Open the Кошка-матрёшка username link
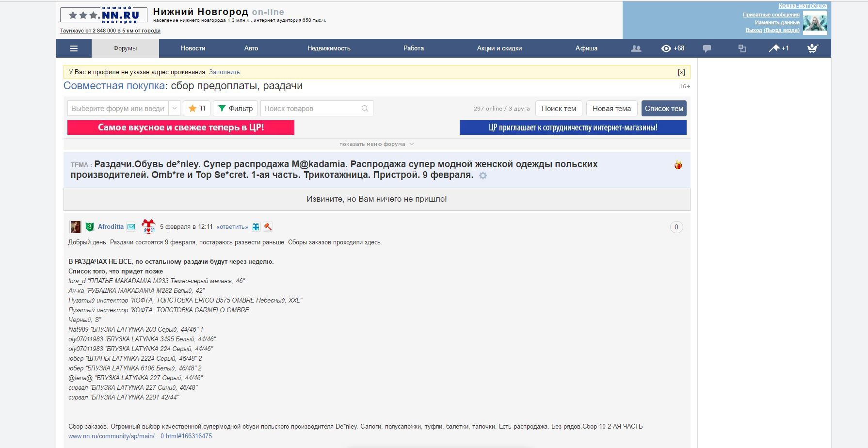Image resolution: width=868 pixels, height=448 pixels. (803, 6)
